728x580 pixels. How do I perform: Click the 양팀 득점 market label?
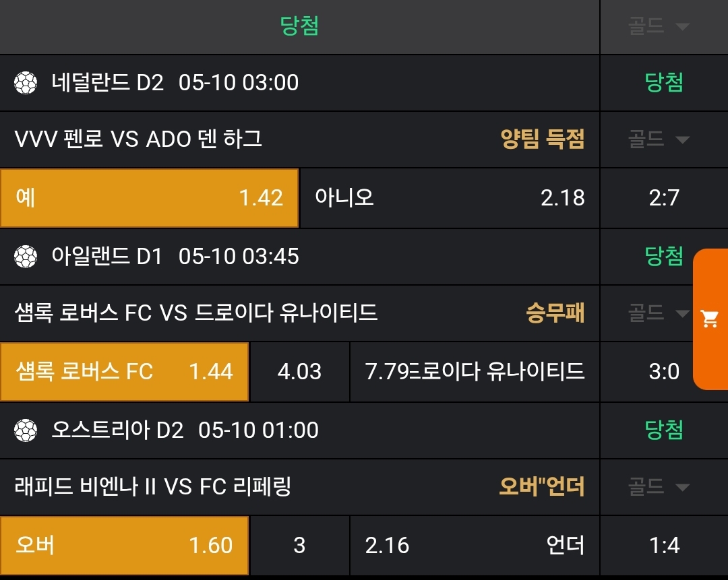tap(542, 139)
